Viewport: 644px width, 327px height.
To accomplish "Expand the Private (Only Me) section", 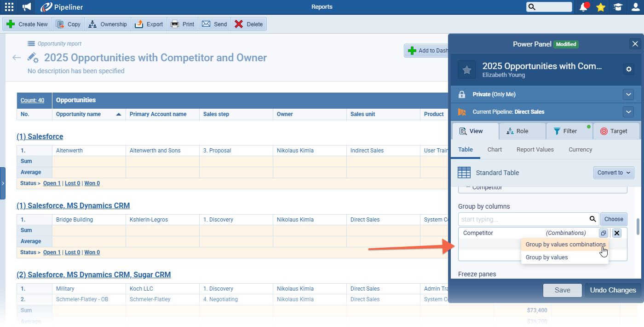I will coord(628,94).
